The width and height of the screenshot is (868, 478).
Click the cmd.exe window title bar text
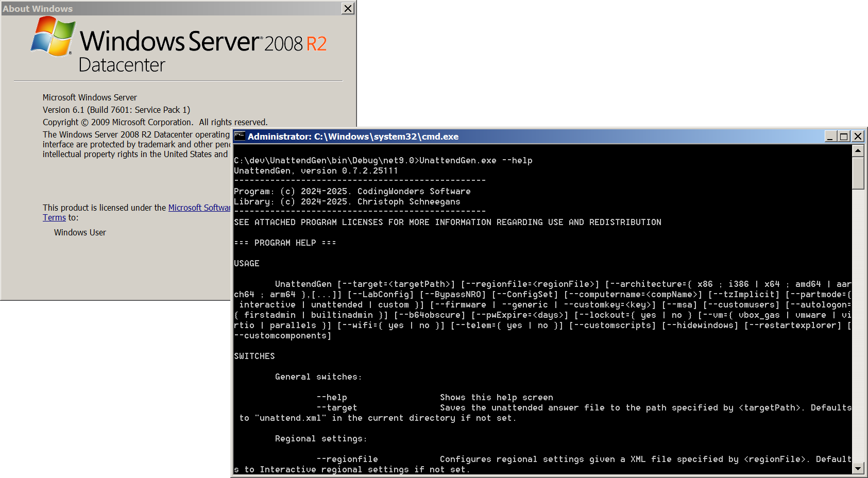[353, 136]
